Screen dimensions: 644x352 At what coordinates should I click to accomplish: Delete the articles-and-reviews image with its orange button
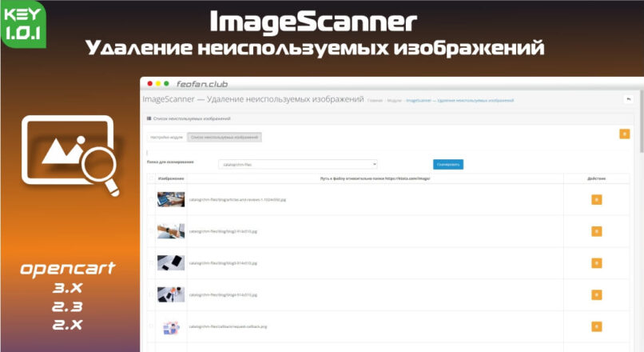tap(596, 200)
